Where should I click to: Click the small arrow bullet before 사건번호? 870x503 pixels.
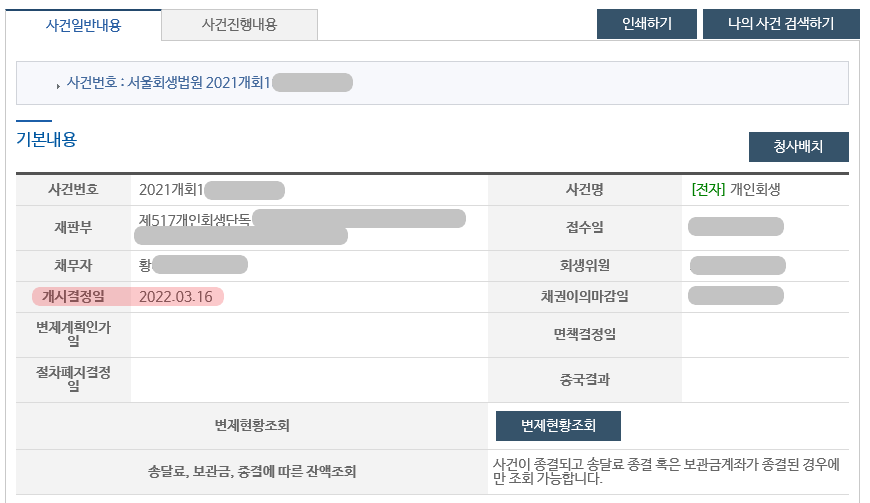tap(58, 86)
